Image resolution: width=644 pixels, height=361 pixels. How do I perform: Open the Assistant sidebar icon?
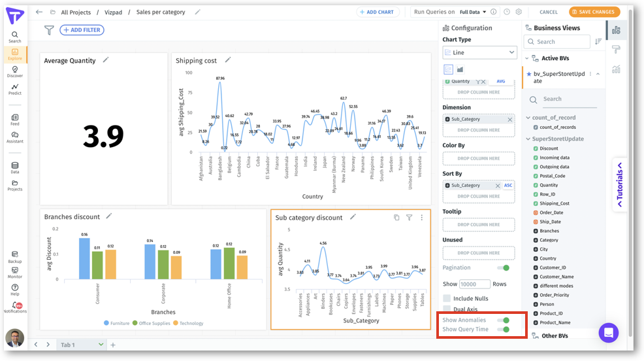point(14,137)
